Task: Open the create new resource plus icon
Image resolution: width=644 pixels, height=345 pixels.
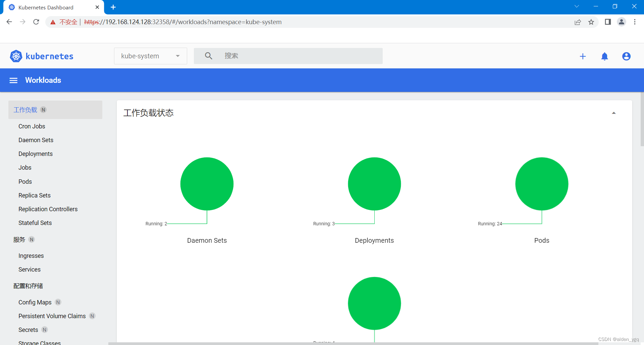Action: (x=583, y=56)
